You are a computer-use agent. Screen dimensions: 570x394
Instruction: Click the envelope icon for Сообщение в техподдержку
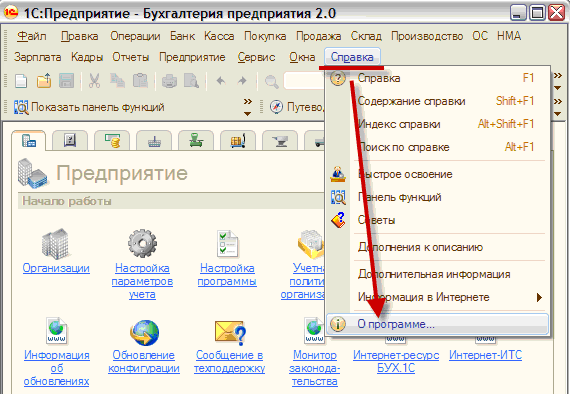(x=230, y=333)
